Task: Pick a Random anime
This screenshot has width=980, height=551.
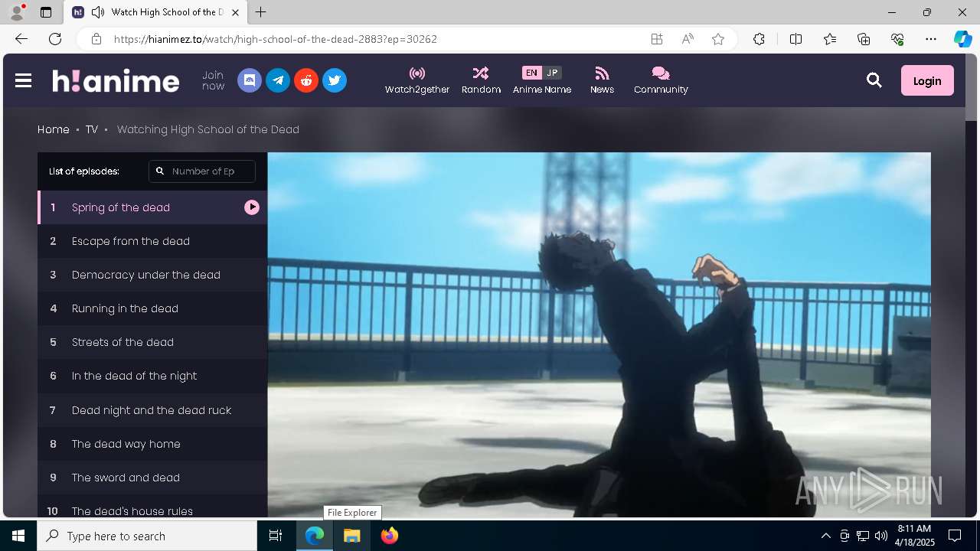Action: (481, 80)
